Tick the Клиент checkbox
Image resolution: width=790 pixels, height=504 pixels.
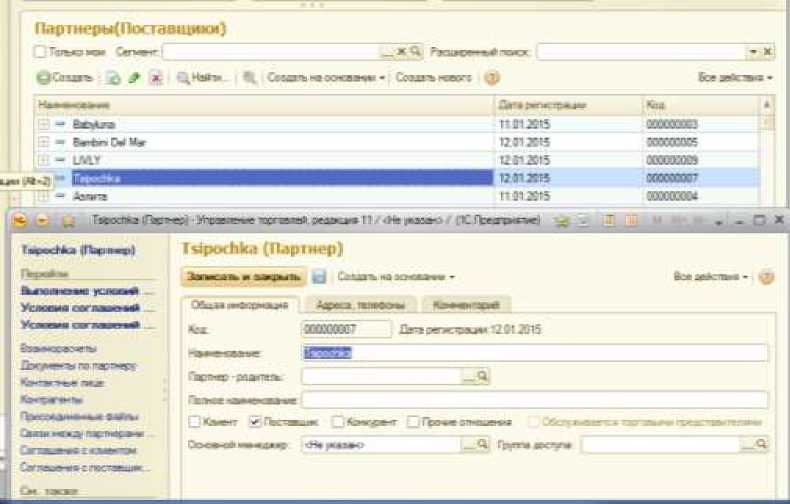point(194,421)
